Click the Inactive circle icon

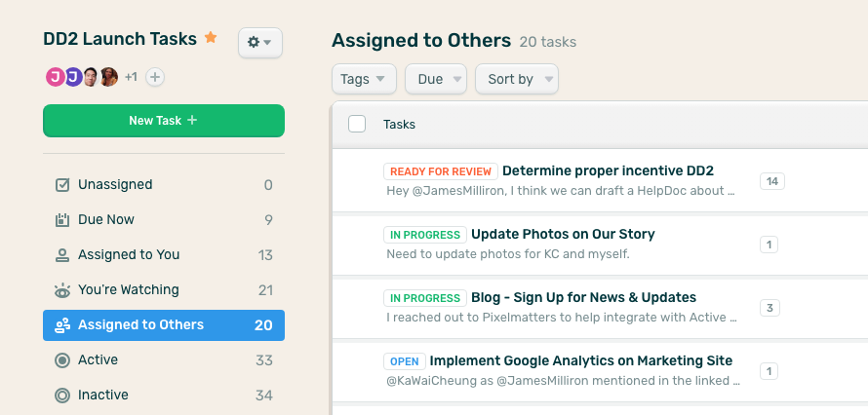click(62, 396)
